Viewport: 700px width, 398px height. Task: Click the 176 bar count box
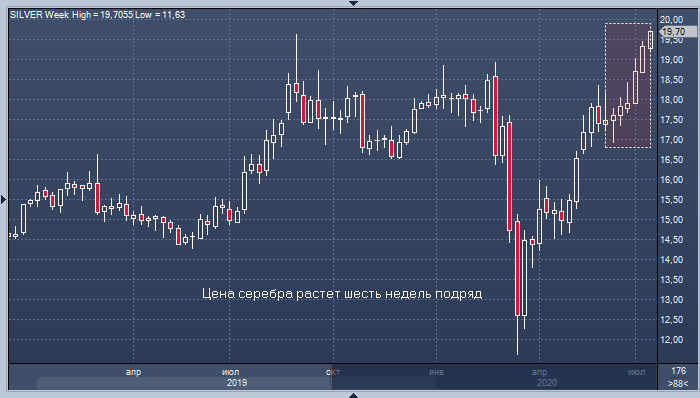click(678, 371)
